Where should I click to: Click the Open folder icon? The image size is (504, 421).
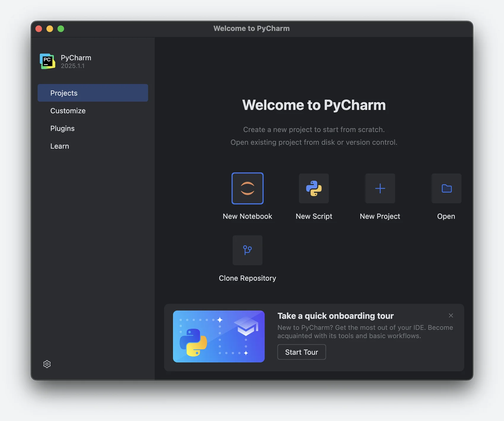tap(446, 188)
